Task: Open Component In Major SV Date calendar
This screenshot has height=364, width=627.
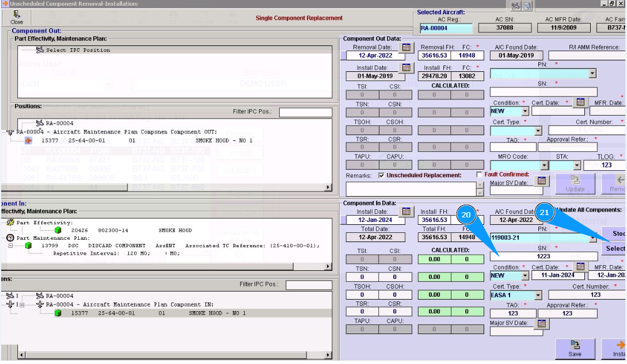Action: click(540, 324)
